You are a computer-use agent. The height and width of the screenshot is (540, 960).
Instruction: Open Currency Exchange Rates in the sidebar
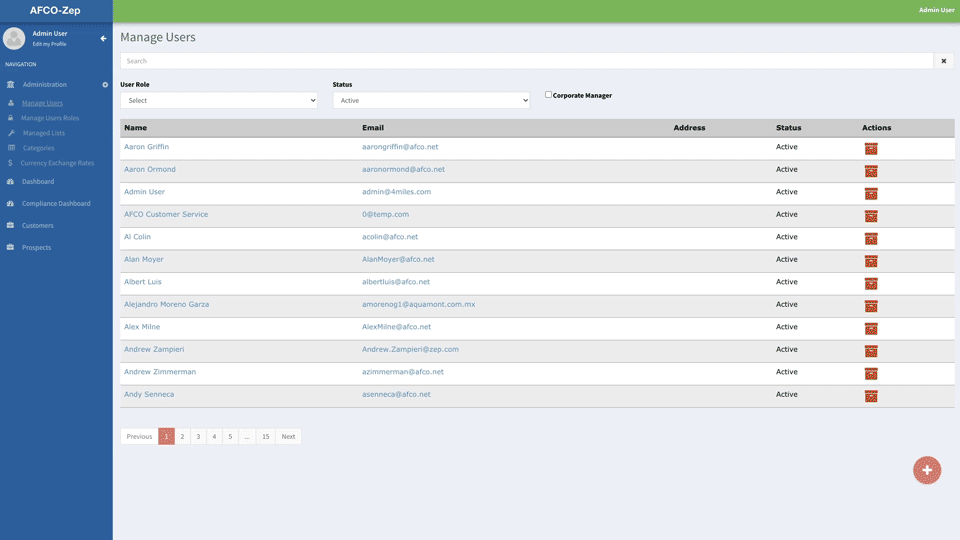[x=57, y=163]
